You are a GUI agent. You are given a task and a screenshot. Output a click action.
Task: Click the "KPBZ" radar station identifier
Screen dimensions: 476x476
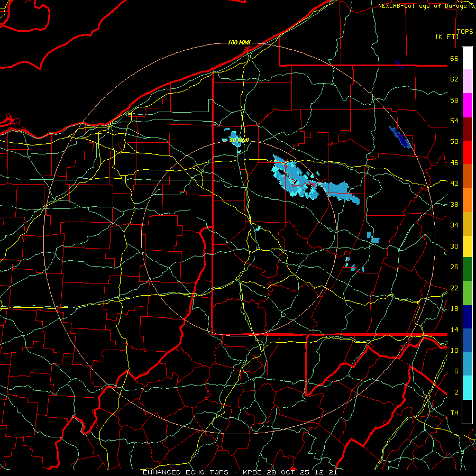coord(253,472)
